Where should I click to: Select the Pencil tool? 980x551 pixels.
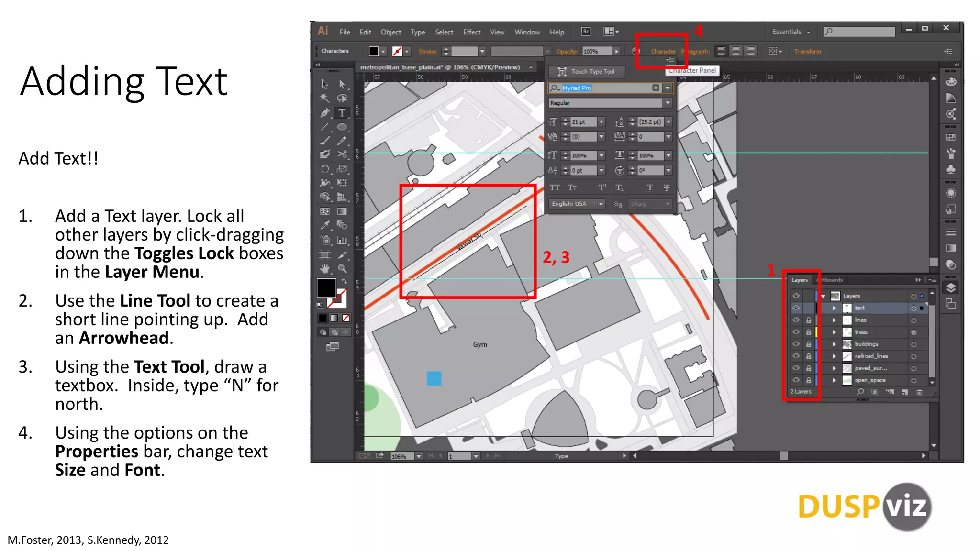[x=342, y=141]
